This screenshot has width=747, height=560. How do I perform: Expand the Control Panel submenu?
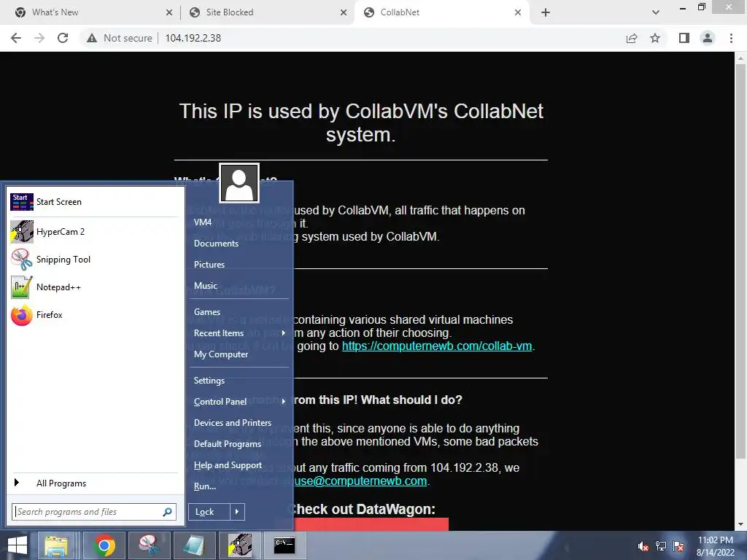click(284, 402)
